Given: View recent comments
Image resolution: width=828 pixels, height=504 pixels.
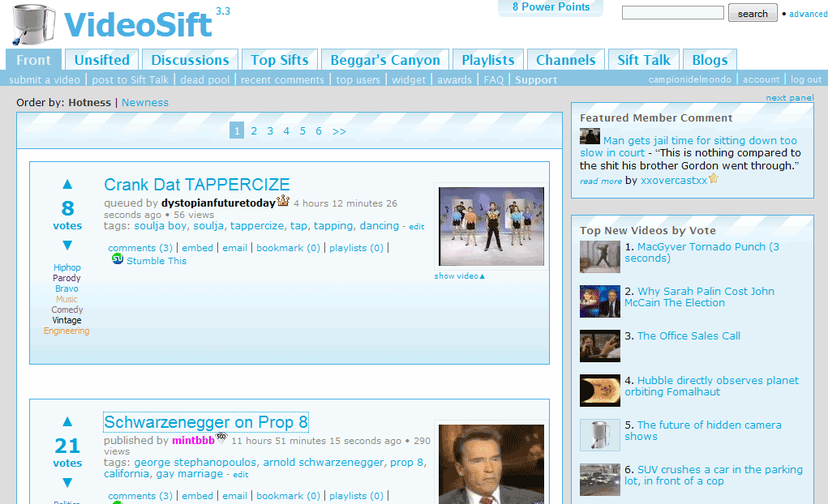Looking at the screenshot, I should click(x=282, y=79).
